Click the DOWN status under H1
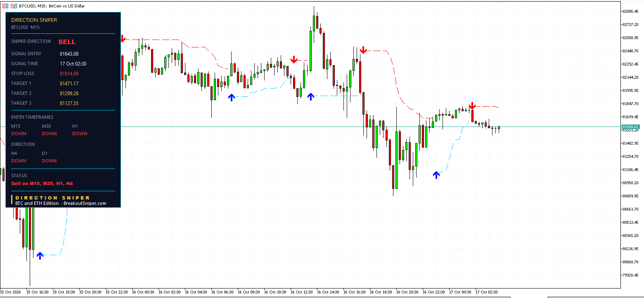 pyautogui.click(x=80, y=134)
